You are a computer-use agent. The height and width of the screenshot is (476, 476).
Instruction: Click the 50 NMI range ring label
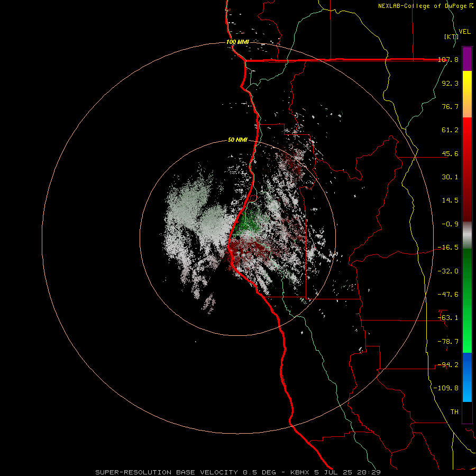(237, 140)
